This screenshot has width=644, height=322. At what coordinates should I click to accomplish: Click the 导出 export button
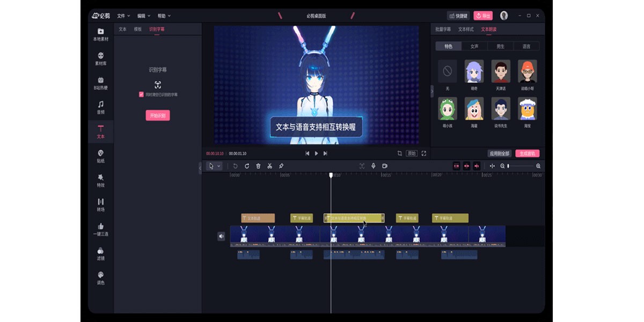(483, 16)
